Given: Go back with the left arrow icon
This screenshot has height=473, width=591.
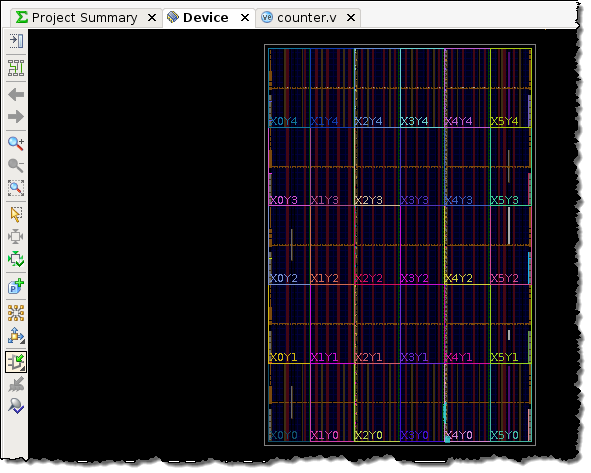Looking at the screenshot, I should point(16,94).
